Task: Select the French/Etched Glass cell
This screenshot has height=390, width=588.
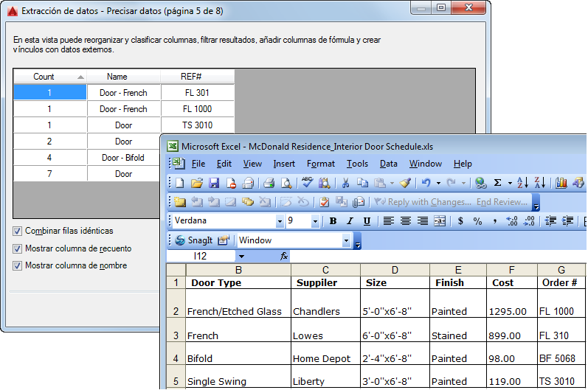Action: coord(238,303)
